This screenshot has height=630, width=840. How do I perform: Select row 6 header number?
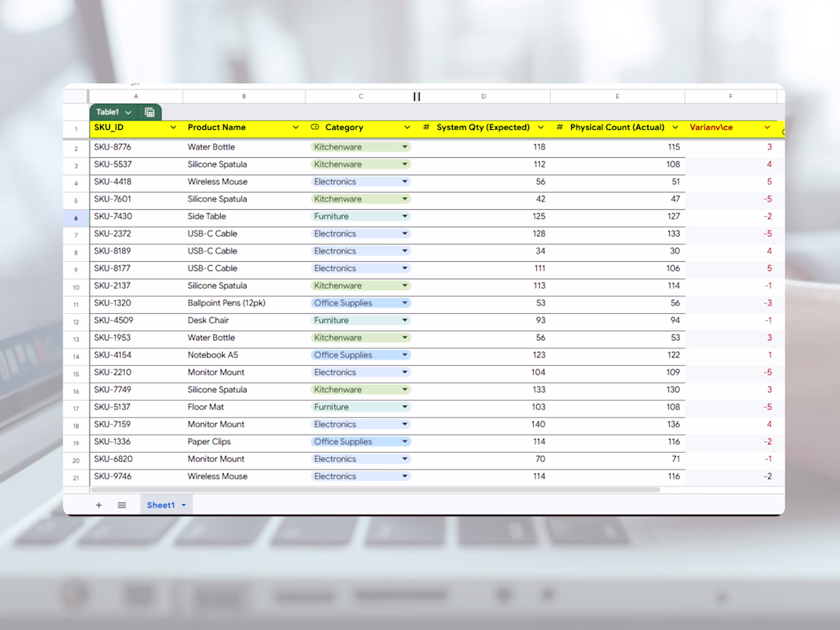76,218
